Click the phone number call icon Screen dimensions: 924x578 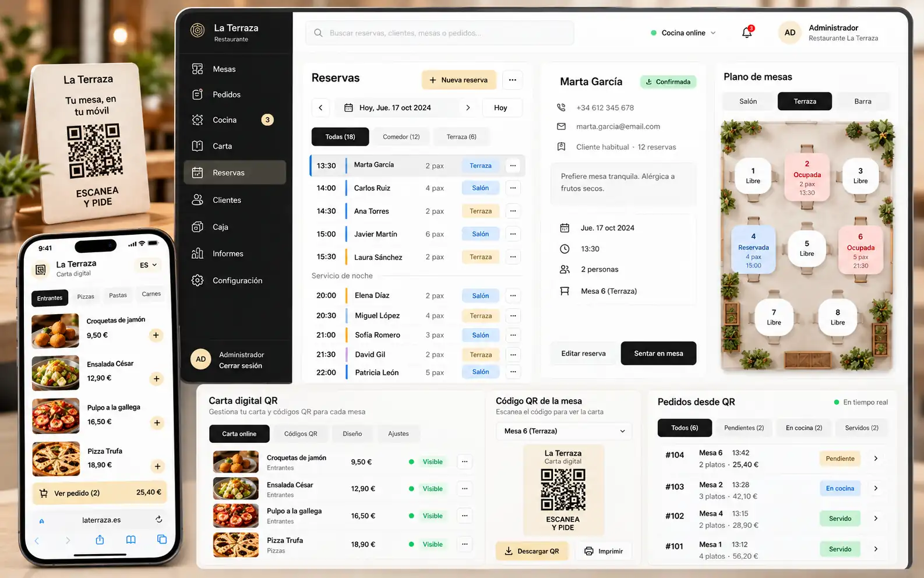tap(561, 107)
